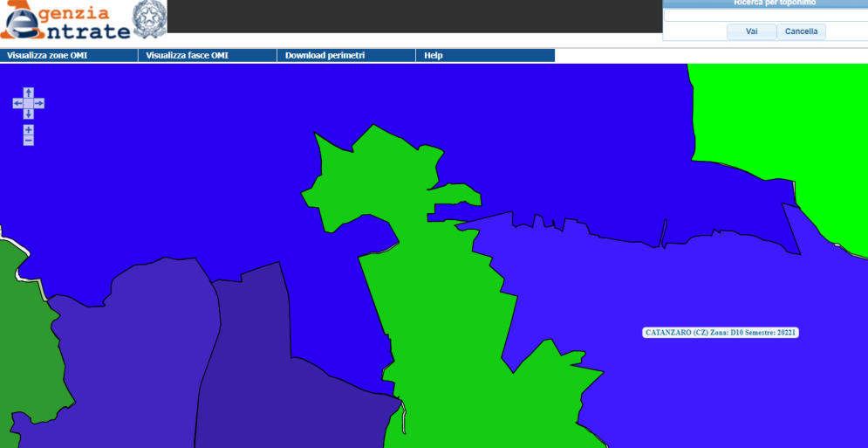
Task: Pan the map up with the arrow
Action: tap(28, 93)
